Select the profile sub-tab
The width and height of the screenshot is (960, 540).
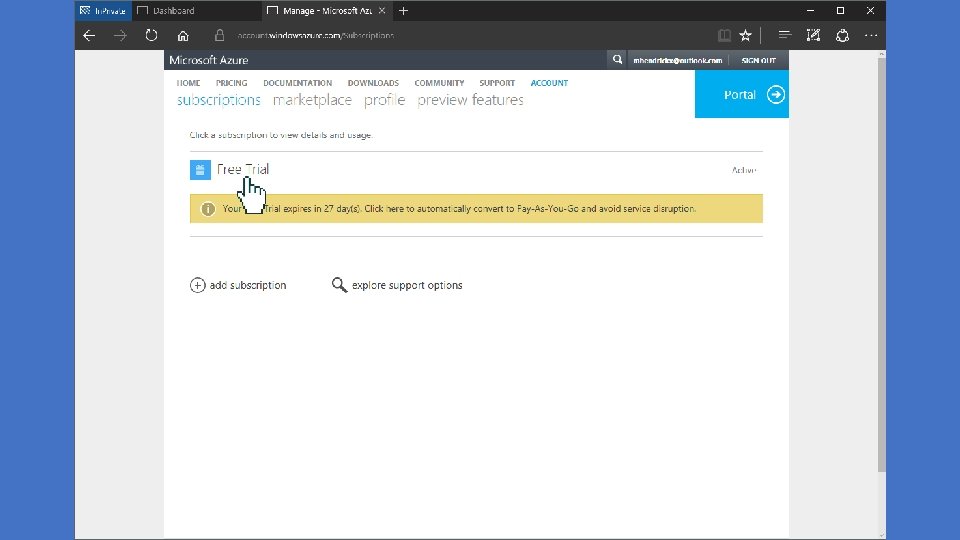[x=384, y=100]
